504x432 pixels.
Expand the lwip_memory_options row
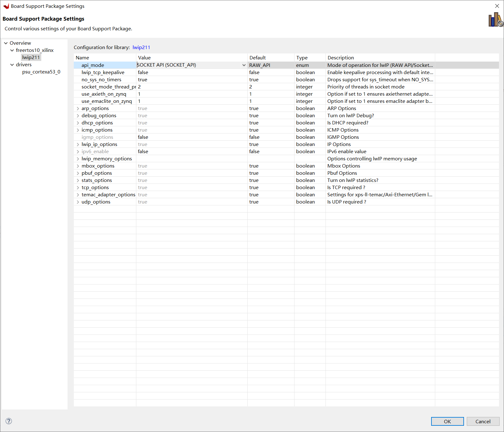(x=78, y=159)
